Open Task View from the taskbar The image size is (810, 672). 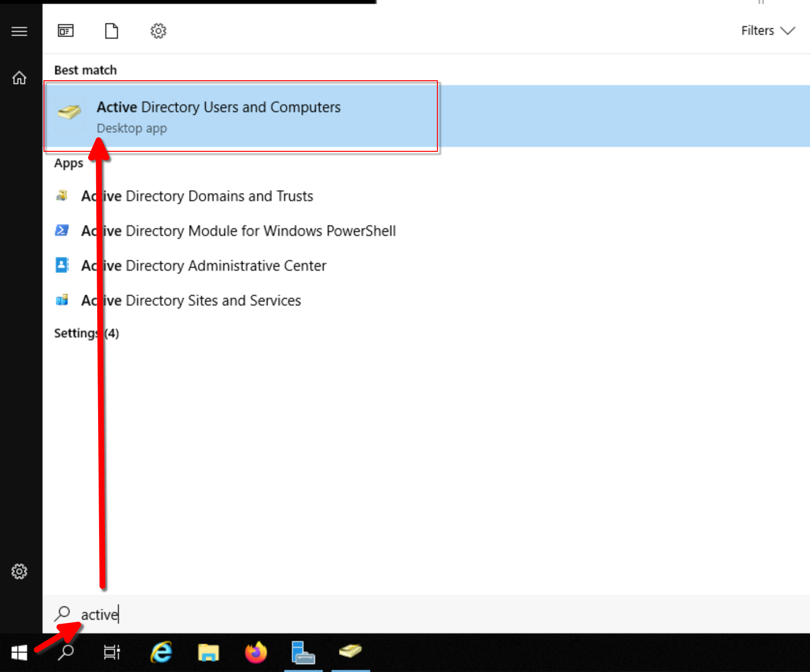click(112, 653)
